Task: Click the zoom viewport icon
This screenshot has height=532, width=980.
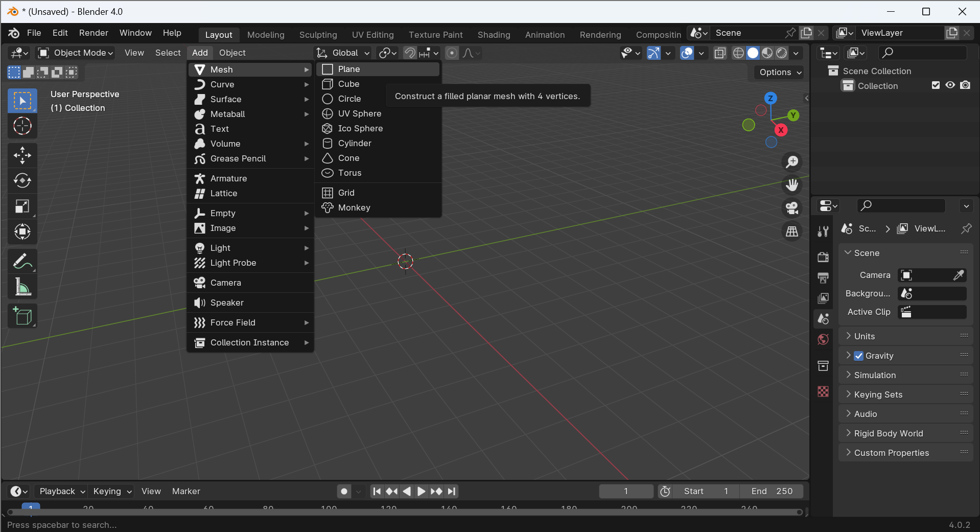Action: pyautogui.click(x=792, y=162)
